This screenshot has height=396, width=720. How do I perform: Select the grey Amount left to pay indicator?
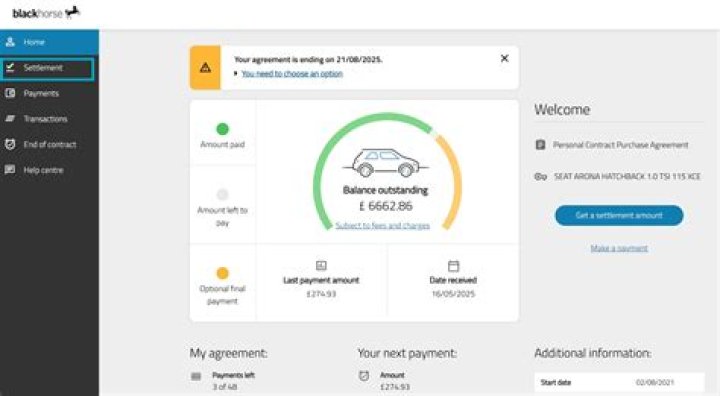click(x=222, y=194)
